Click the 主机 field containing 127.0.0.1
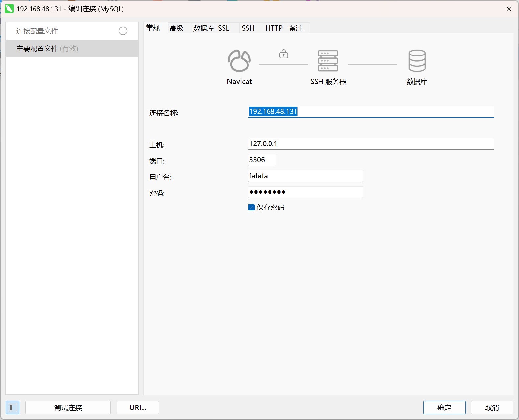The image size is (519, 420). coord(371,144)
